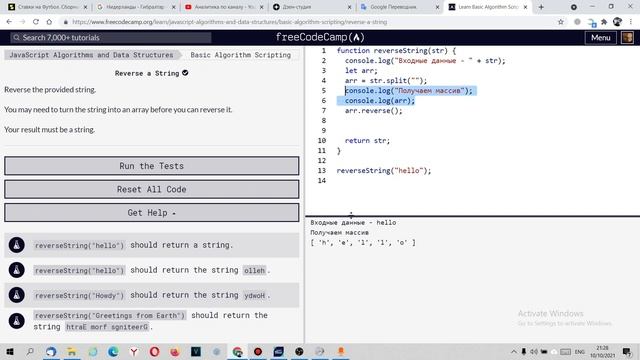Image resolution: width=640 pixels, height=360 pixels.
Task: Click the freeCodeCamp user avatar
Action: click(x=627, y=38)
